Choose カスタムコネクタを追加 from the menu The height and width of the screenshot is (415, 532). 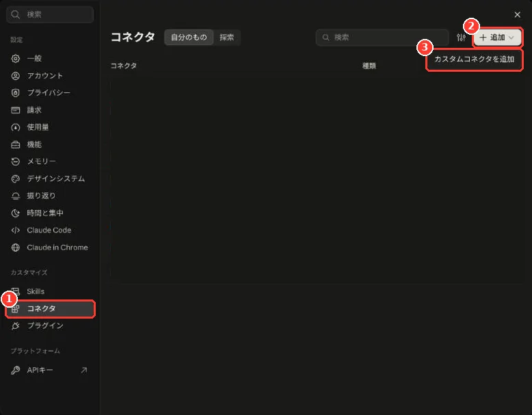point(475,59)
